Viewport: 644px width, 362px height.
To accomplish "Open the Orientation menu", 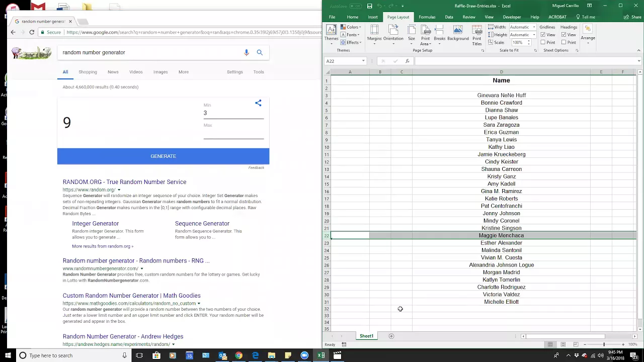I will [x=393, y=34].
